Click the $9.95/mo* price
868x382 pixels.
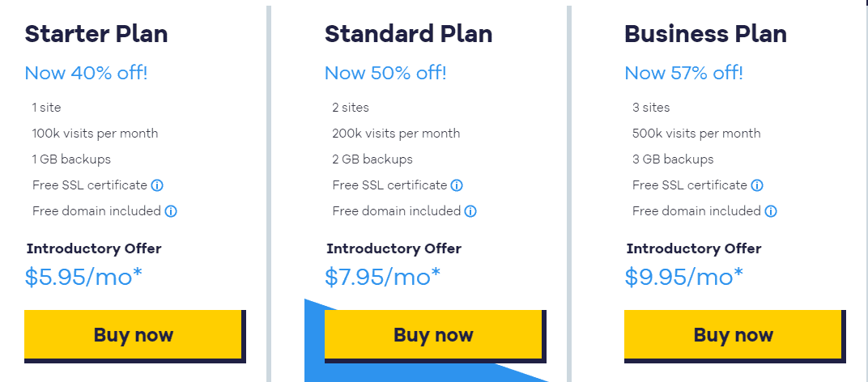coord(684,277)
